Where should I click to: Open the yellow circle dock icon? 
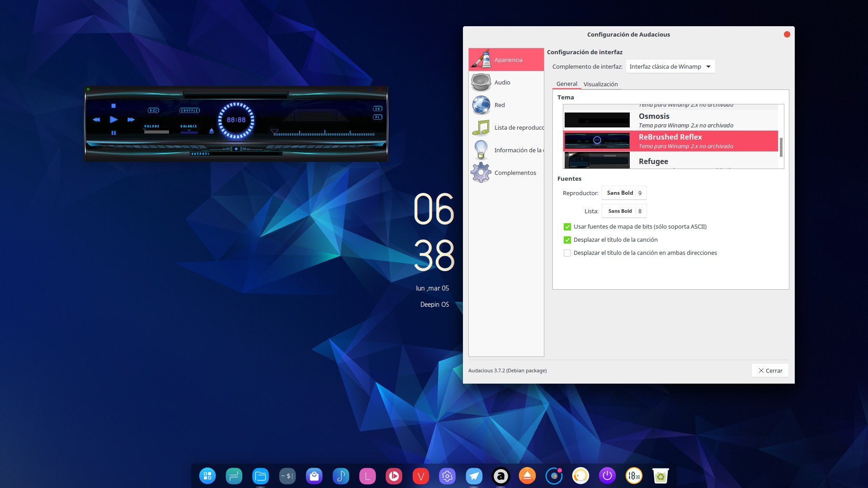pos(580,475)
